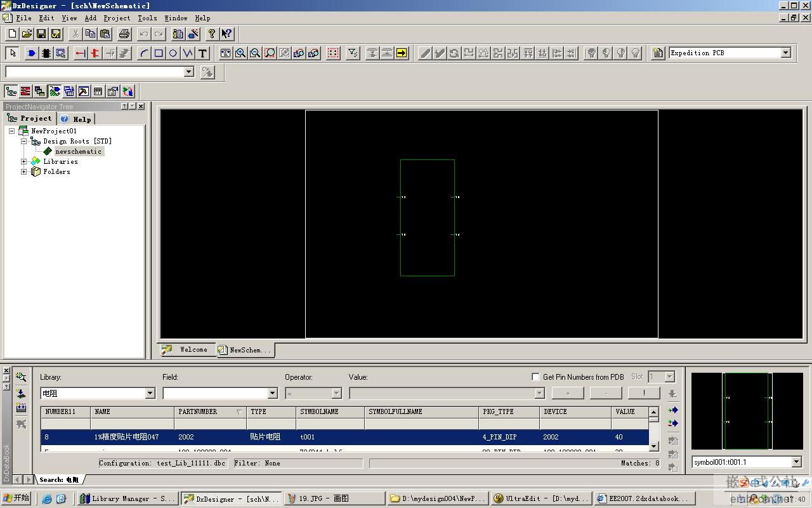Select the red Net drawing tool
812x508 pixels.
[80, 53]
